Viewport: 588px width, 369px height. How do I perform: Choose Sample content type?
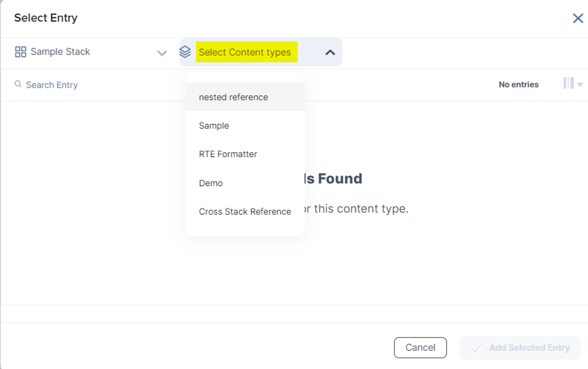[x=245, y=126]
